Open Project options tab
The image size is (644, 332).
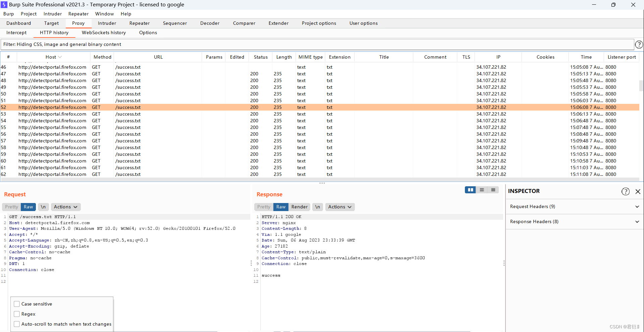click(319, 23)
